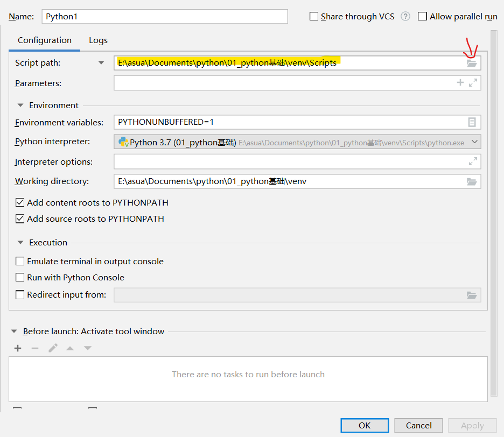This screenshot has height=437, width=504.
Task: Add a new before-launch task
Action: click(18, 348)
